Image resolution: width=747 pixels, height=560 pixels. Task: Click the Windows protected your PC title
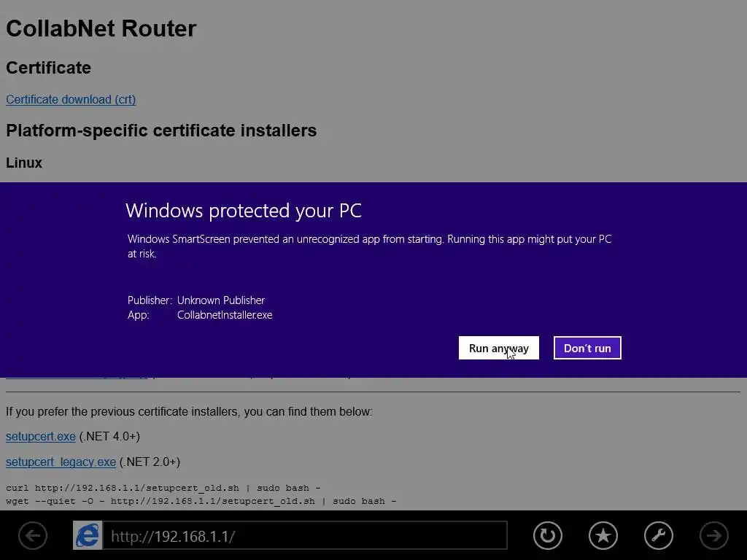pos(244,211)
